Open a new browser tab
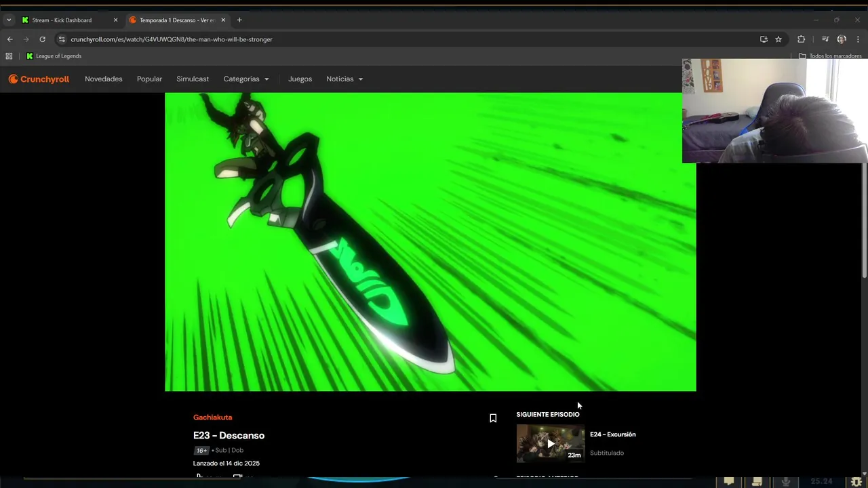This screenshot has height=488, width=868. click(239, 20)
